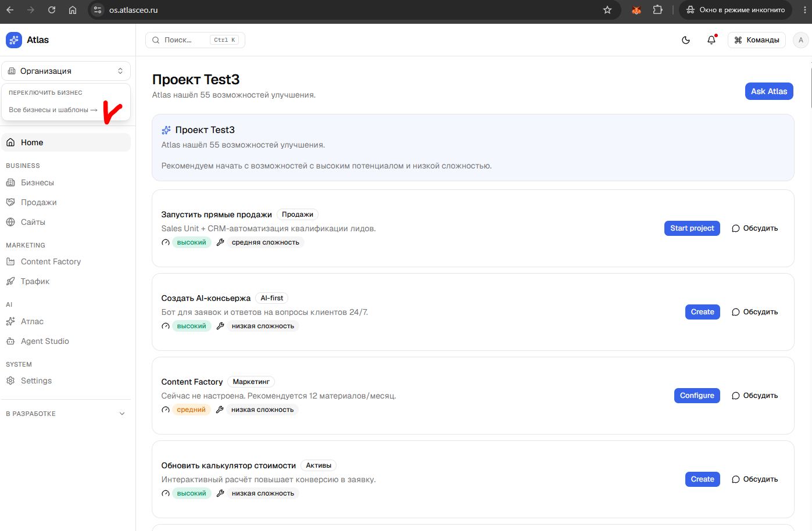The height and width of the screenshot is (531, 812).
Task: Click the sparkle icon beside Проект Test3 banner
Action: click(x=166, y=130)
